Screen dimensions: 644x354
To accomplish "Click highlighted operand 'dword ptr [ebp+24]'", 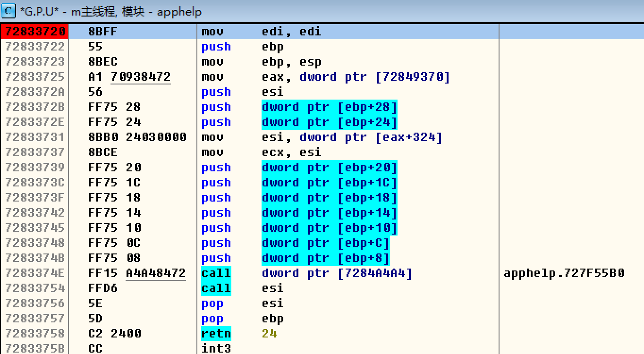I will 329,122.
